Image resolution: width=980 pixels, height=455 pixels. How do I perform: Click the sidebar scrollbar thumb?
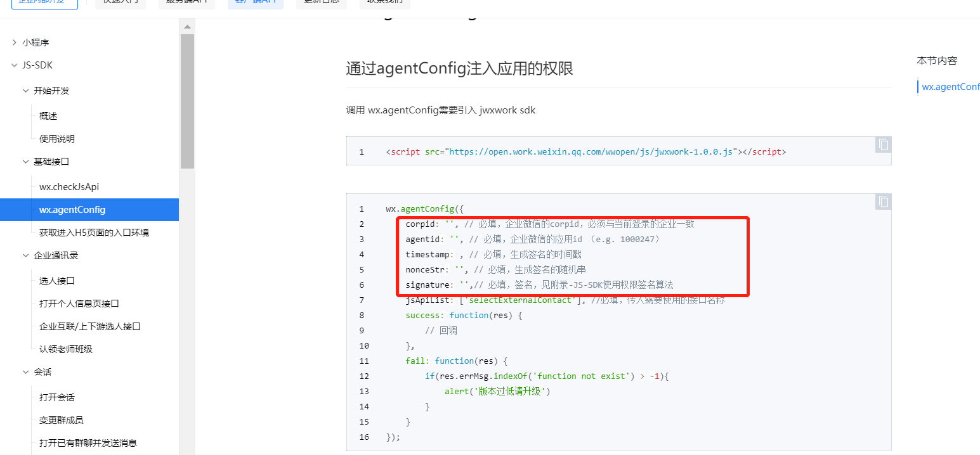coord(187,101)
